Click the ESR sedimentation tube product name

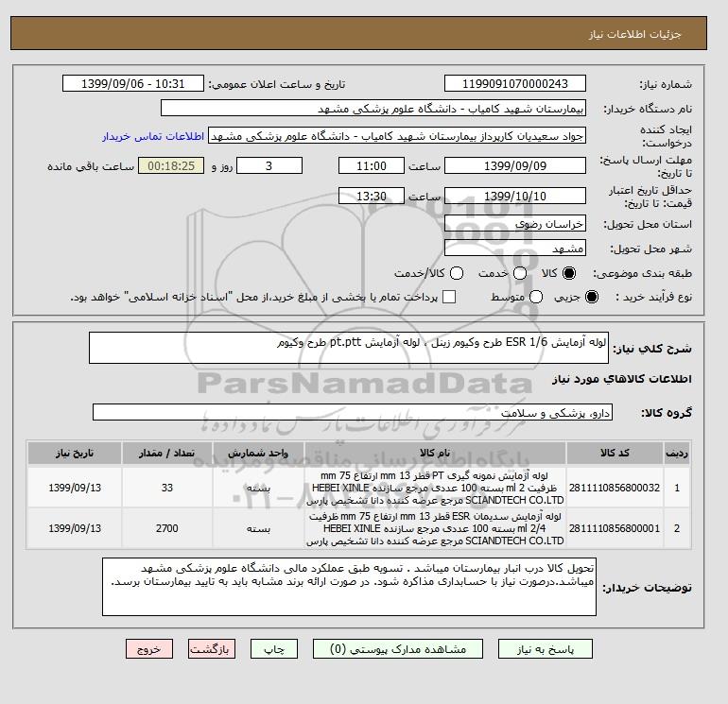pyautogui.click(x=435, y=528)
